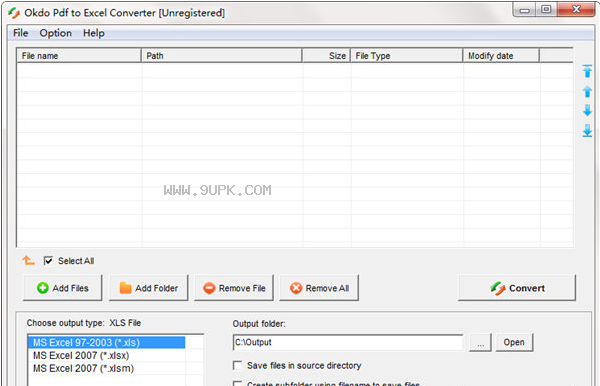The image size is (600, 386).
Task: Move selected file to top of list
Action: (587, 71)
